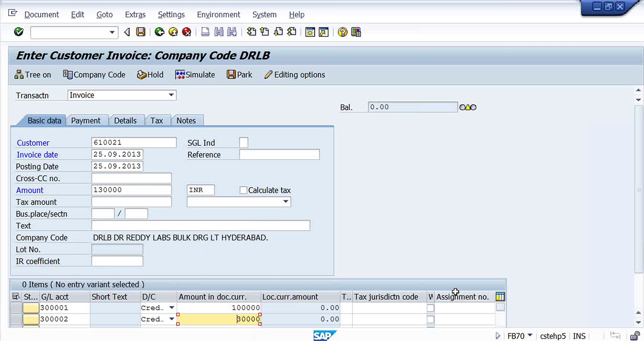Click the Print icon
This screenshot has width=644, height=341.
[x=205, y=32]
